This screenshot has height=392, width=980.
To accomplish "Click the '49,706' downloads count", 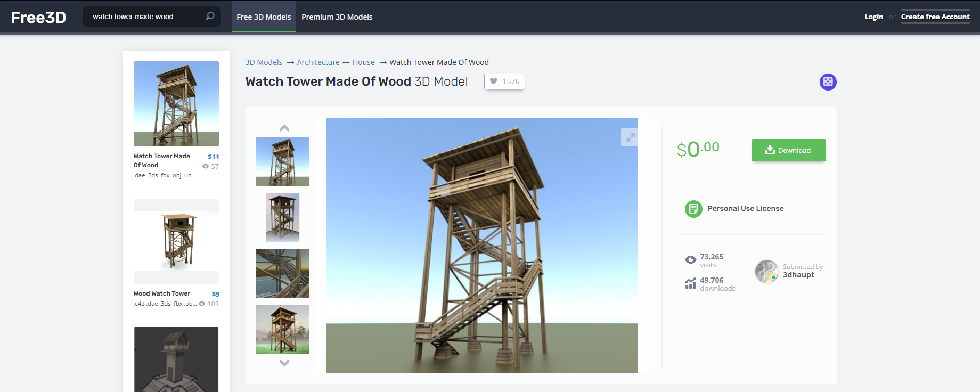I will coord(712,280).
